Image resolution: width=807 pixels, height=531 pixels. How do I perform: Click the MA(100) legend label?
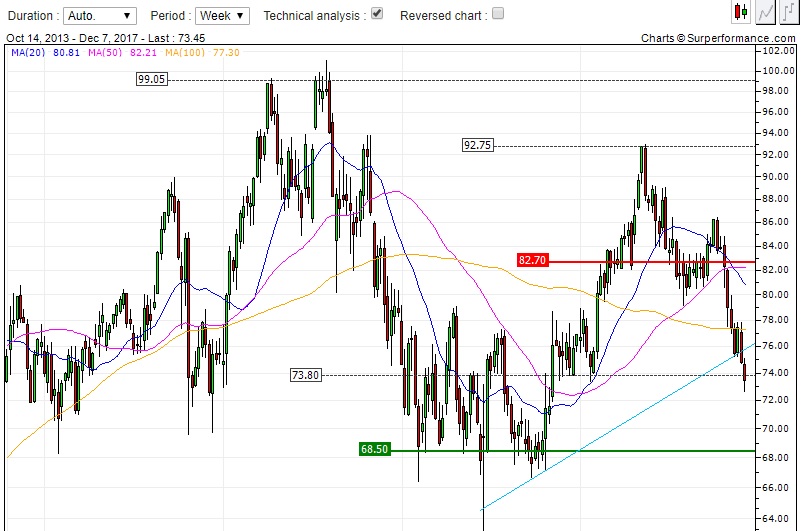[x=185, y=52]
